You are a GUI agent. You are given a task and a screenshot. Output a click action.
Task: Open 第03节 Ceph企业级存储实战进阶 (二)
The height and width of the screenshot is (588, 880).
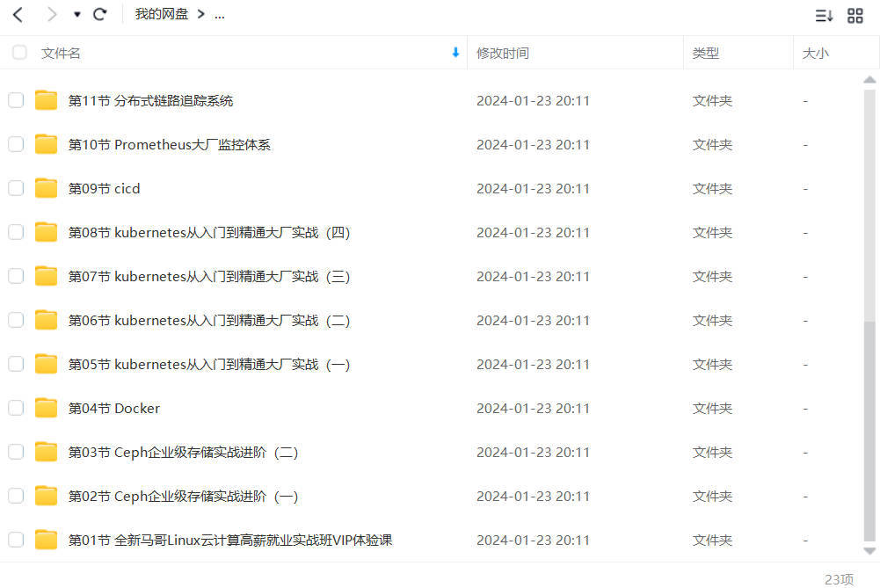click(x=184, y=453)
